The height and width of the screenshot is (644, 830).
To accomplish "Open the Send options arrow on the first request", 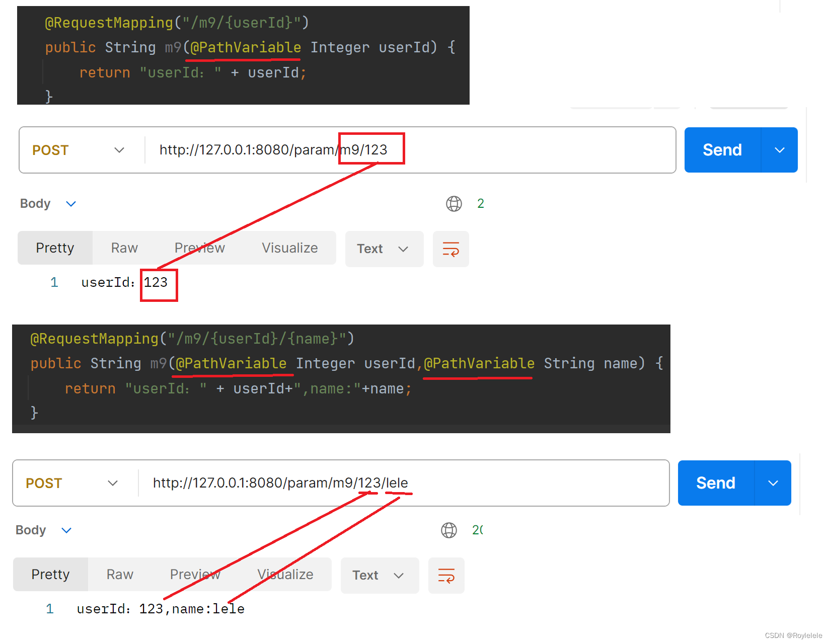I will point(780,149).
